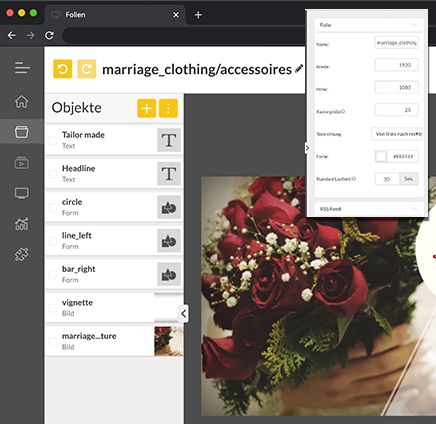Open the plugins puzzle sidebar icon

pyautogui.click(x=22, y=255)
